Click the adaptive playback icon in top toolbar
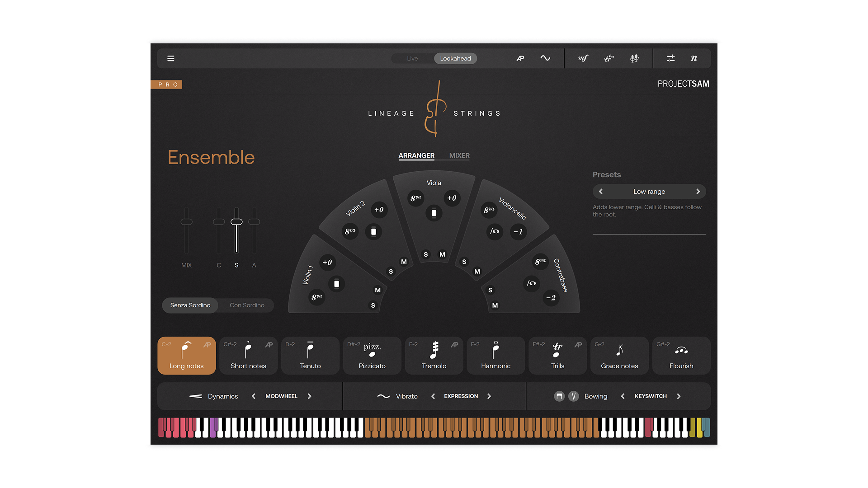 [x=520, y=58]
